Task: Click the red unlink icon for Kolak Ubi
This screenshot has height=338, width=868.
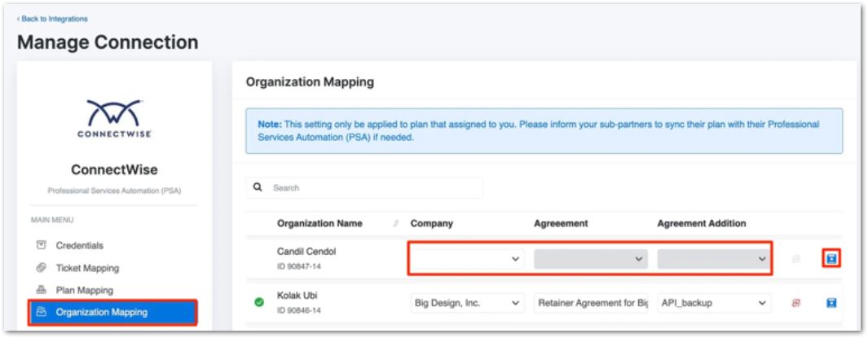Action: click(795, 303)
